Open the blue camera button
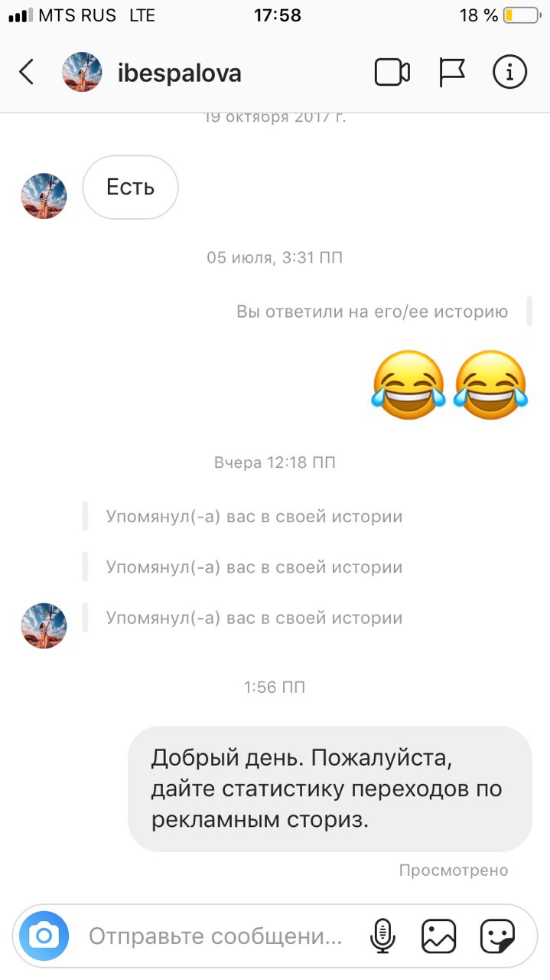Screen dimensions: 550x980 coord(44,936)
